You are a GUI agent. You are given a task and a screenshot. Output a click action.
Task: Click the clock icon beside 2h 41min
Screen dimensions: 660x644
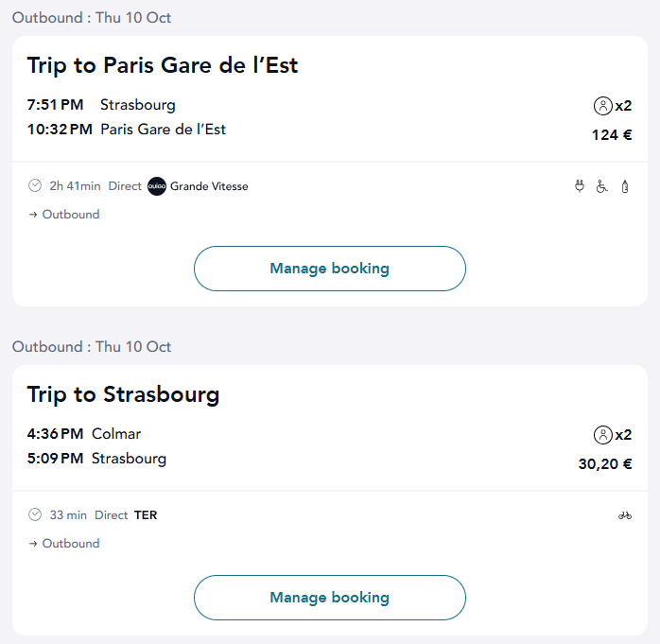35,186
